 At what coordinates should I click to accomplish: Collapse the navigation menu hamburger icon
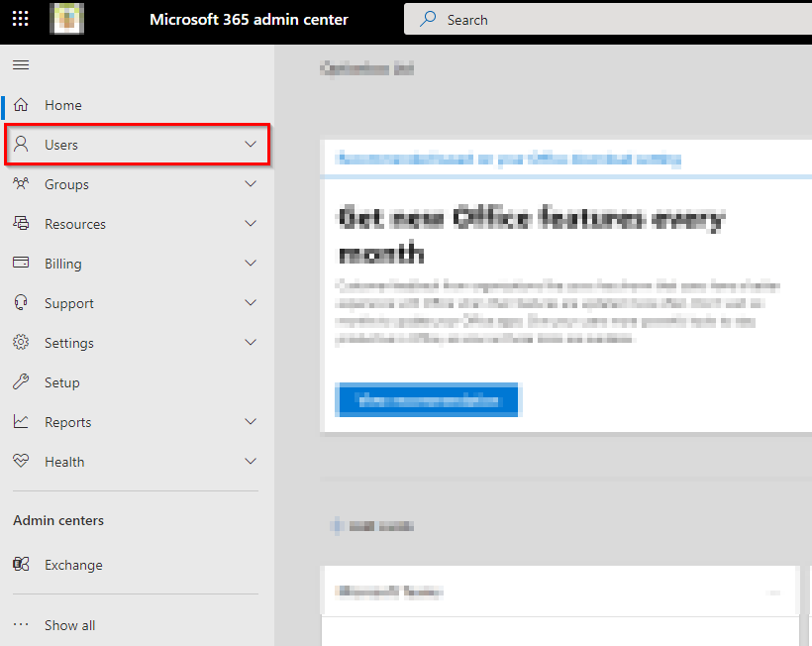click(x=21, y=64)
